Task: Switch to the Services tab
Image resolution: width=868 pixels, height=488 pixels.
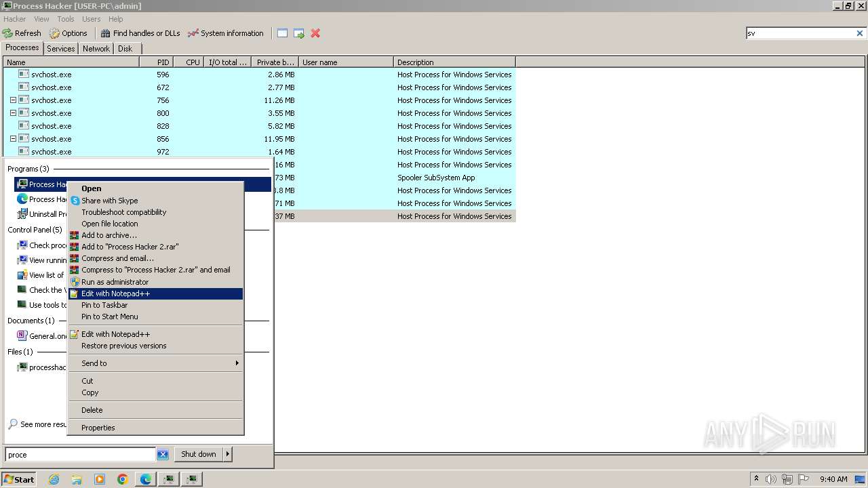Action: point(60,49)
